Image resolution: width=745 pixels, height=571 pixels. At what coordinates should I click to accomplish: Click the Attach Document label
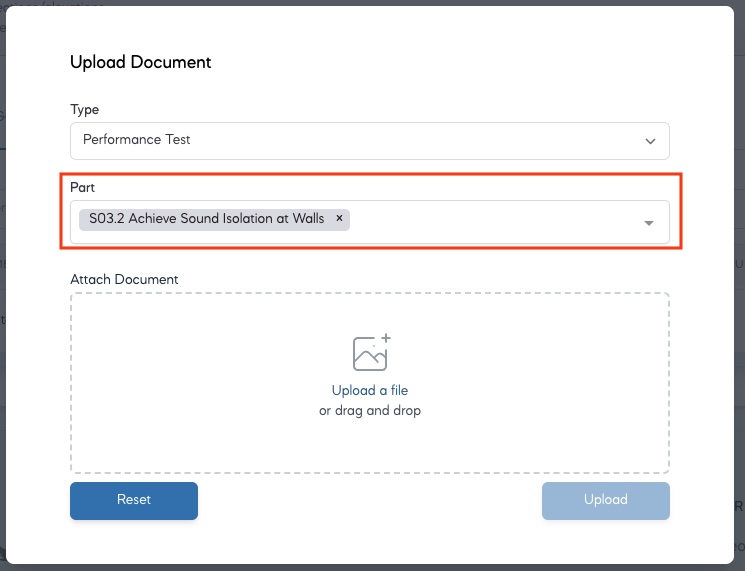click(x=124, y=279)
